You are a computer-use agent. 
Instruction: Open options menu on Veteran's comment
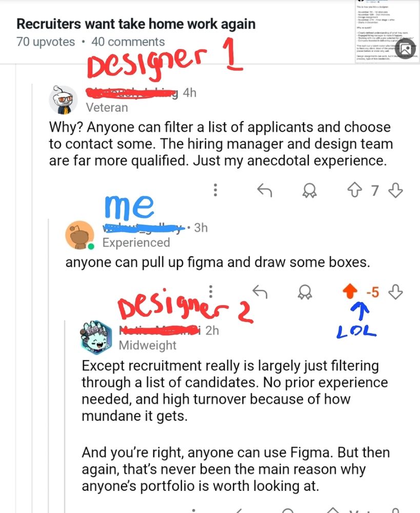[x=215, y=190]
